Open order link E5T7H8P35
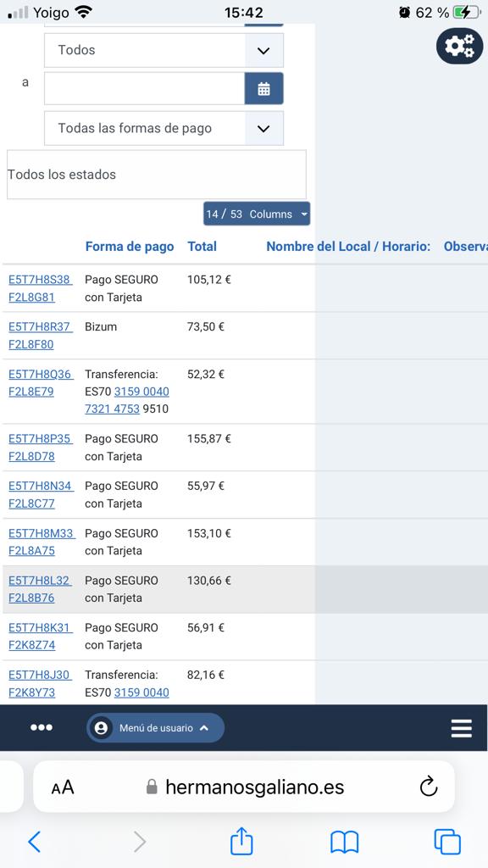This screenshot has height=868, width=488. click(x=40, y=438)
